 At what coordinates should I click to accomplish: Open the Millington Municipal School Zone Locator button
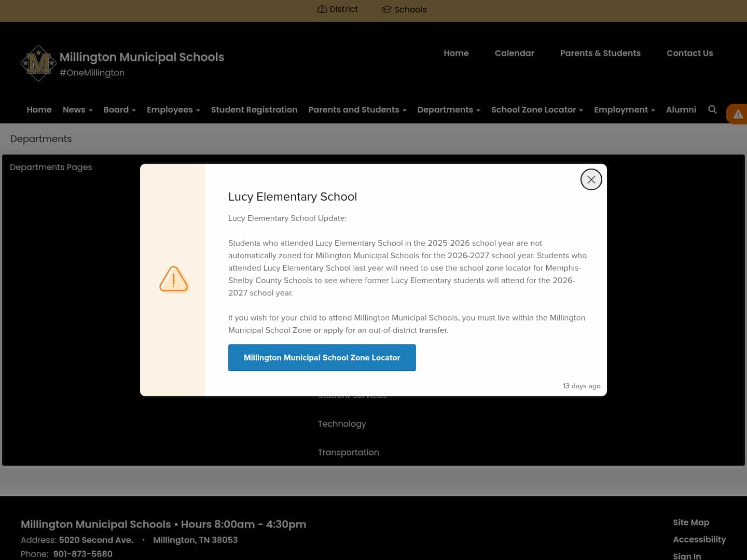(322, 358)
